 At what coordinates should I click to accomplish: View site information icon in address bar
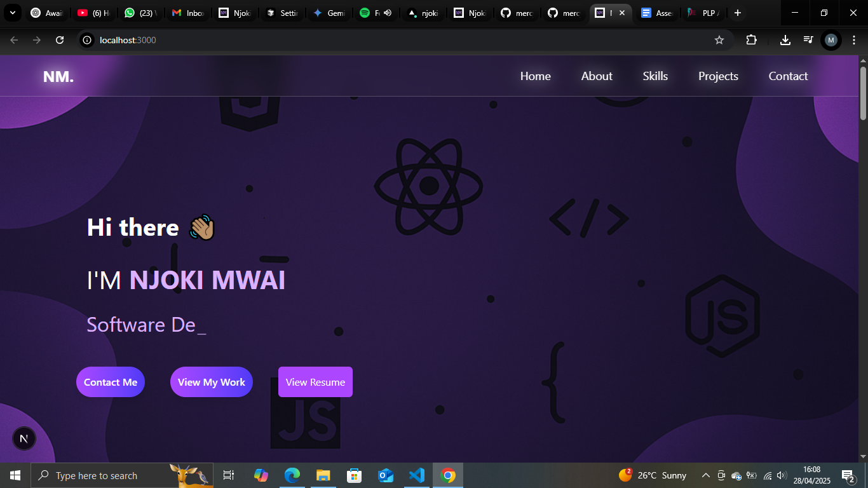pyautogui.click(x=88, y=40)
